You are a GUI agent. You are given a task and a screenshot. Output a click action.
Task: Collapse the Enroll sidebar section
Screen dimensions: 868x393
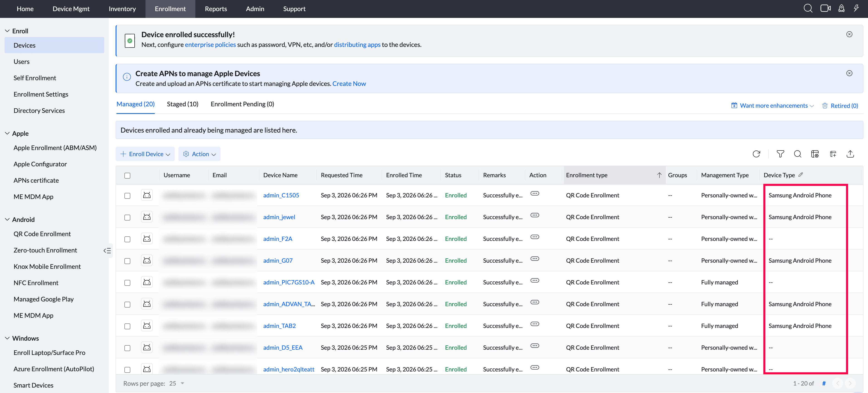click(7, 31)
